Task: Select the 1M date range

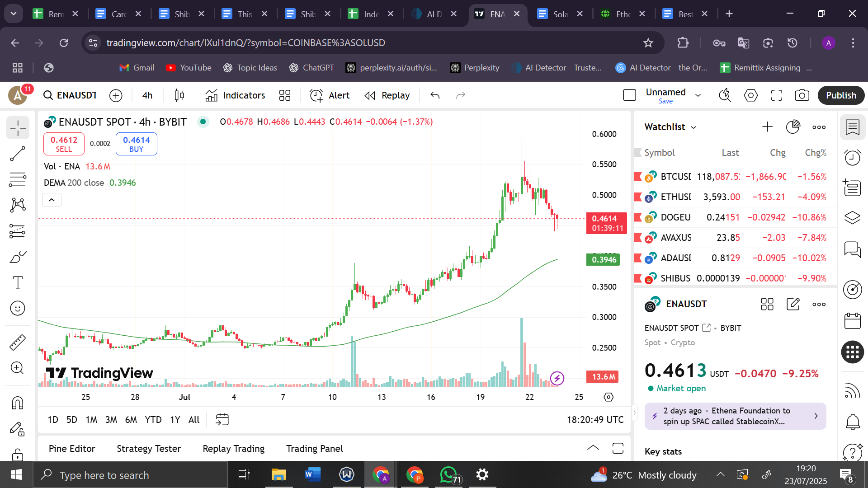Action: coord(91,420)
